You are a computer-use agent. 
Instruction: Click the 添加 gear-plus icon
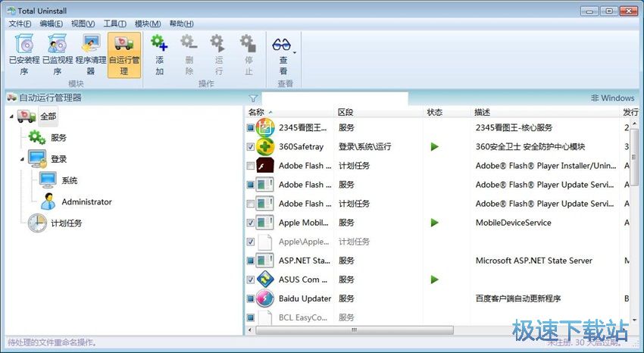click(159, 42)
